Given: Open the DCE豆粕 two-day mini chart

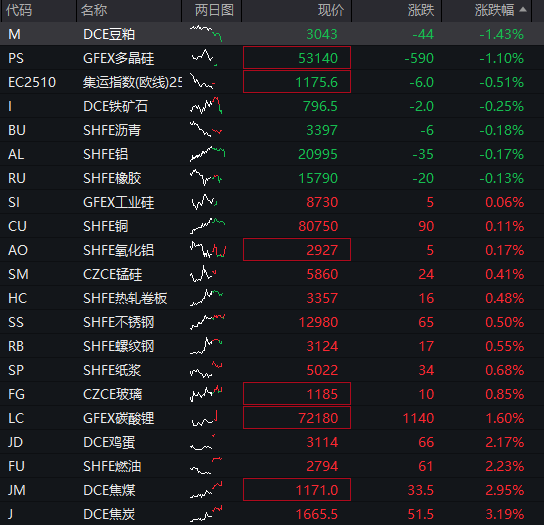Looking at the screenshot, I should pyautogui.click(x=206, y=34).
